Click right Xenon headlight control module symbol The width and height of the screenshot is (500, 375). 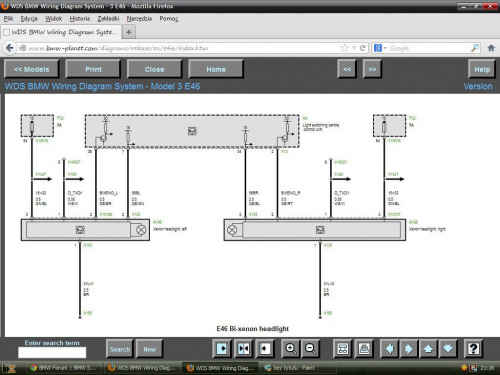coord(320,230)
